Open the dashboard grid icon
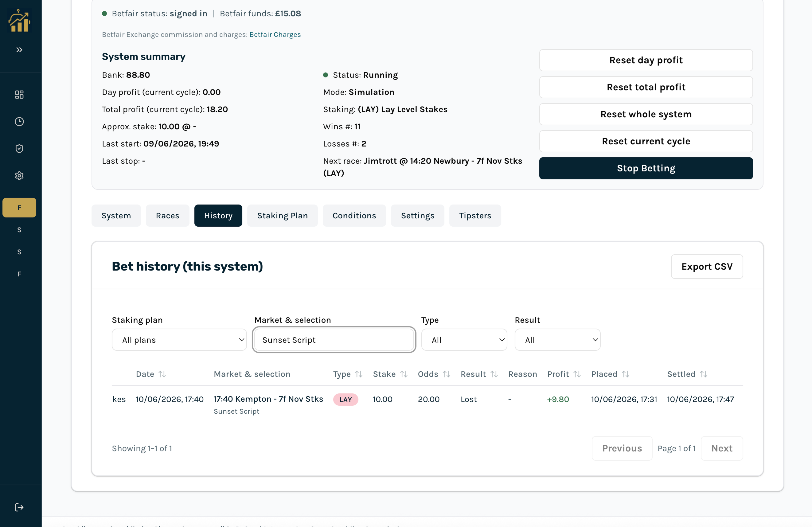The width and height of the screenshot is (812, 527). coord(19,95)
